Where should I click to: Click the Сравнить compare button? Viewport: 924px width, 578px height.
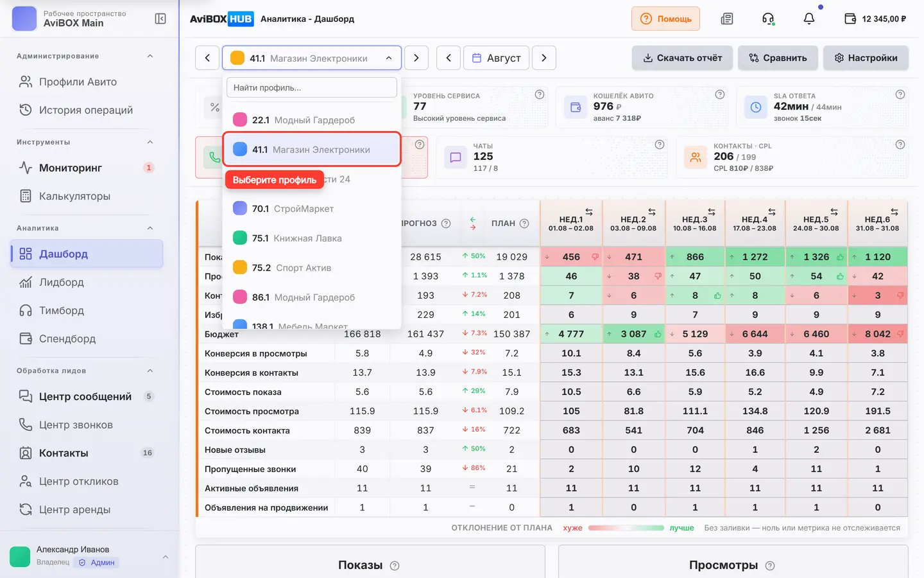(778, 58)
